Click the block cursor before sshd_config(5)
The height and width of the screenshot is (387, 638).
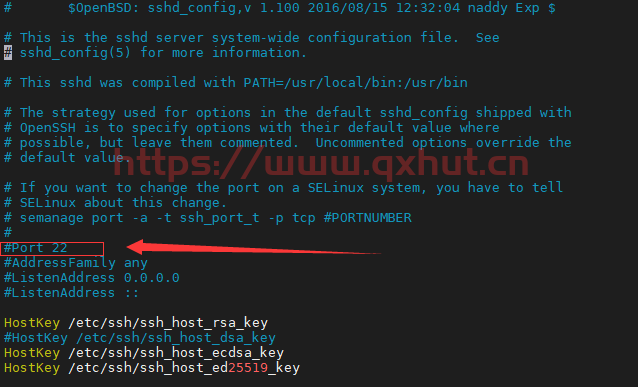coord(8,53)
